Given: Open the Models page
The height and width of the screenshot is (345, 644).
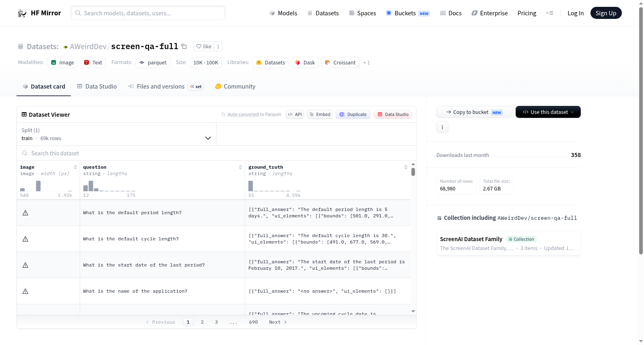Looking at the screenshot, I should 283,13.
